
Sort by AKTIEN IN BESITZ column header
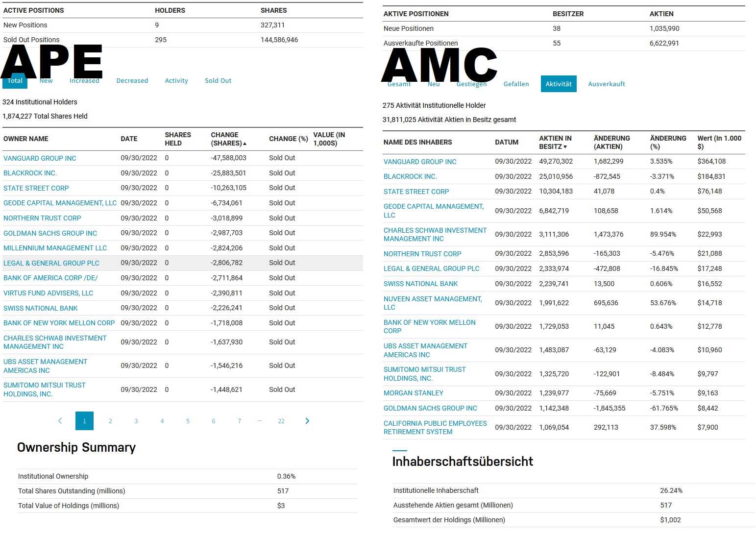[x=555, y=143]
